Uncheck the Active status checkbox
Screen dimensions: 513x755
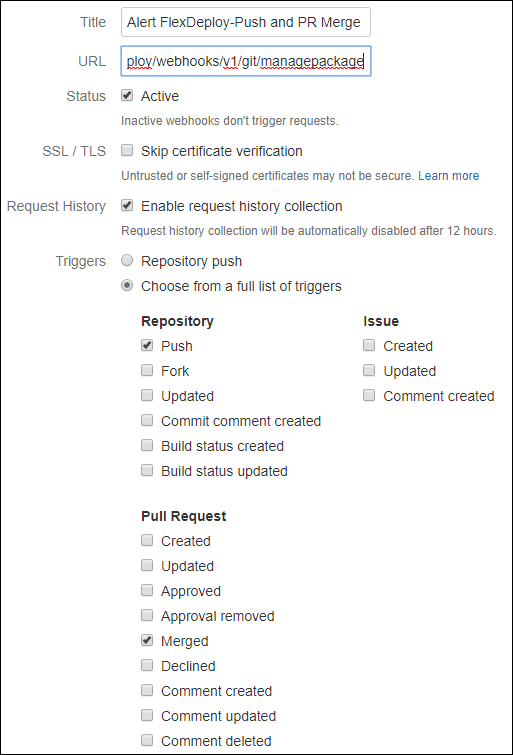[127, 95]
